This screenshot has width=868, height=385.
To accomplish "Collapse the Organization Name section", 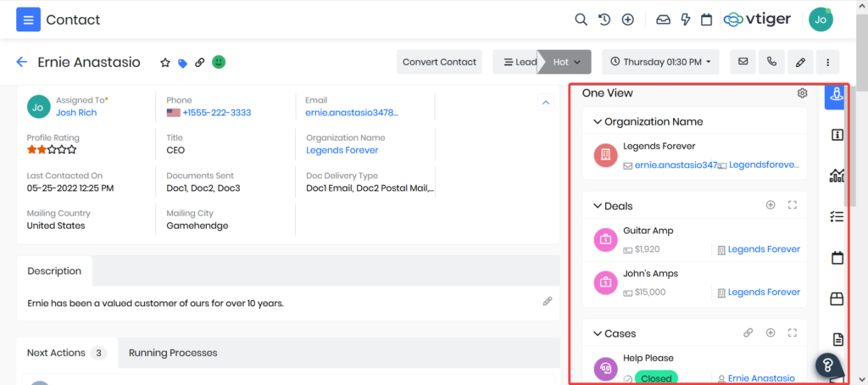I will [598, 122].
